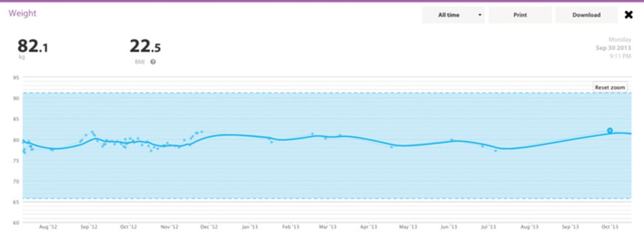The width and height of the screenshot is (644, 240).
Task: Click the Print button
Action: coord(520,15)
